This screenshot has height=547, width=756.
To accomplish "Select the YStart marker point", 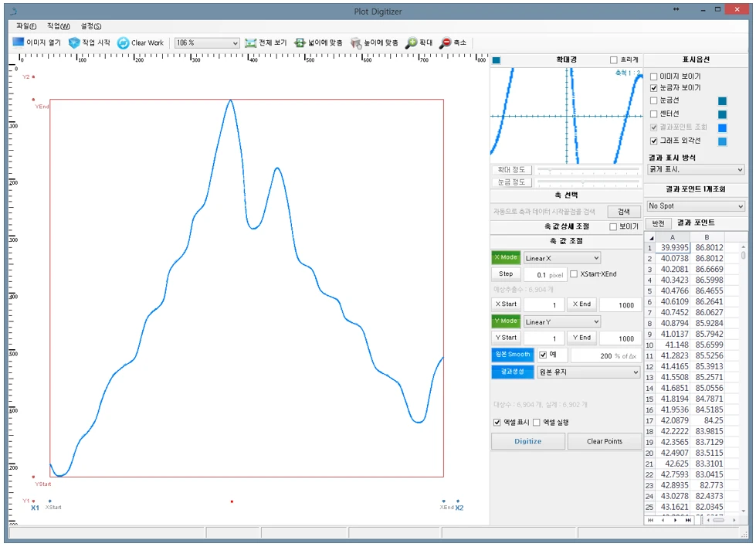I will coord(33,477).
